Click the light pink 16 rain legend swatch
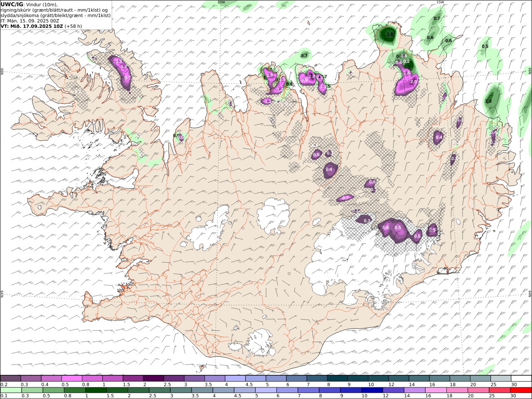This screenshot has width=532, height=399. coord(436,390)
